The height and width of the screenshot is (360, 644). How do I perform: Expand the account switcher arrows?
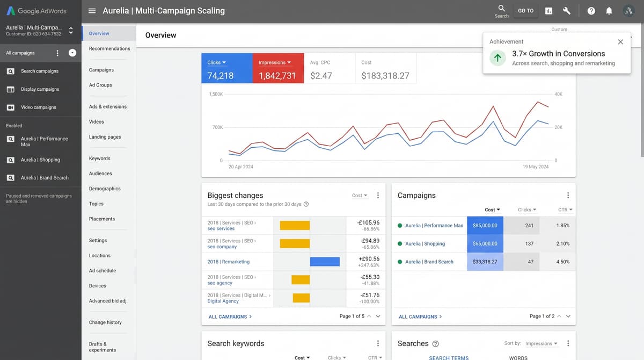[71, 30]
